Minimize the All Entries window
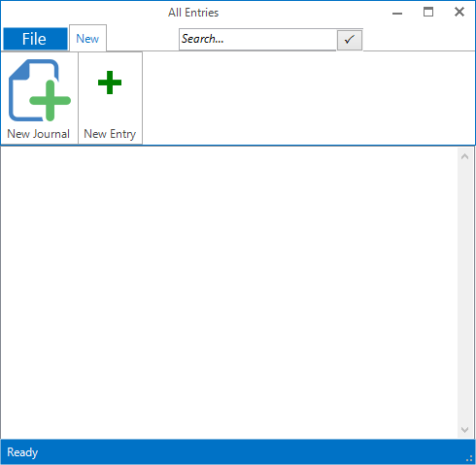This screenshot has height=465, width=476. pos(397,13)
